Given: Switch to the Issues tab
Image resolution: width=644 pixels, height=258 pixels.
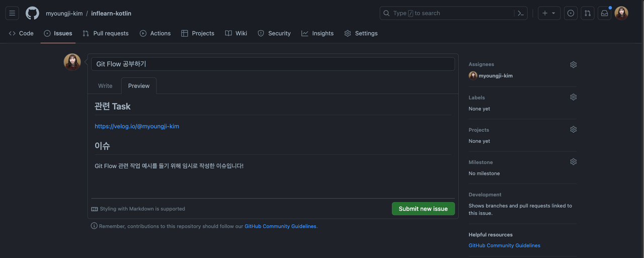Looking at the screenshot, I should (x=58, y=33).
